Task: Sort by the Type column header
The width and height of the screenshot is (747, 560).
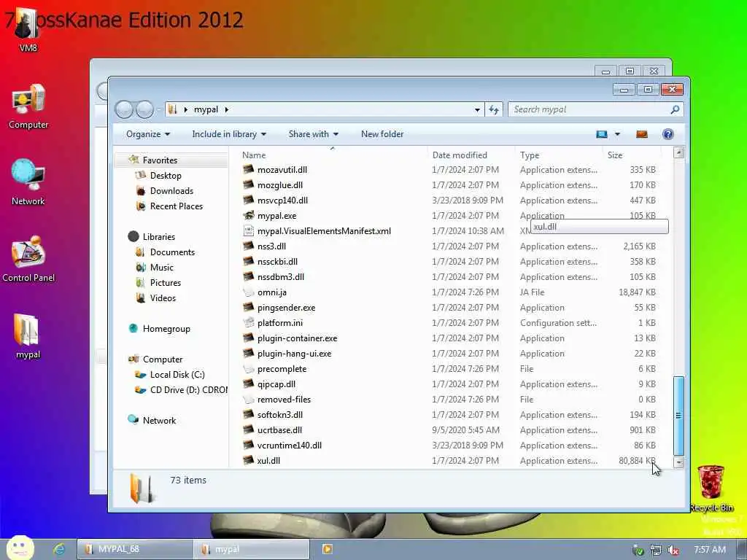Action: click(x=559, y=155)
